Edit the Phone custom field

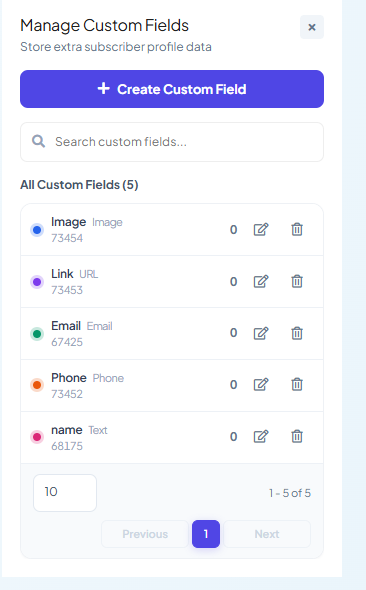(261, 385)
